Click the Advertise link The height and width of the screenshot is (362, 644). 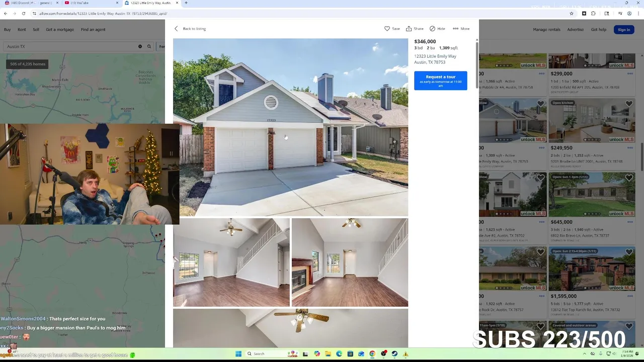(x=576, y=30)
